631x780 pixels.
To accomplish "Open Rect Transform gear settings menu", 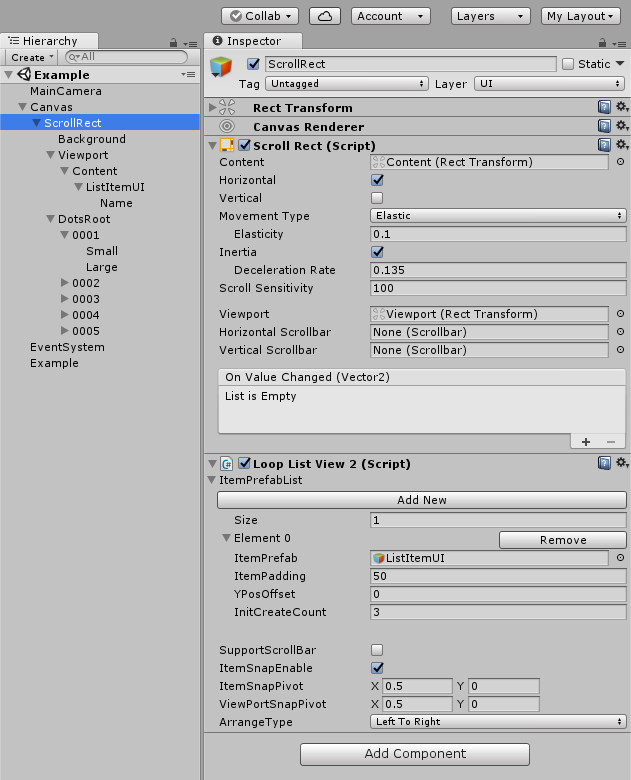I will tap(622, 107).
